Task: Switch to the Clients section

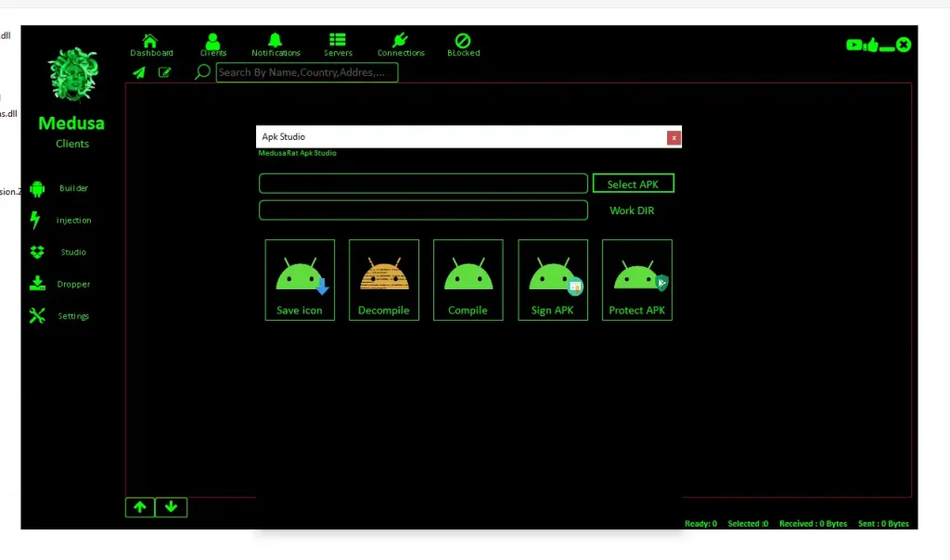Action: (x=212, y=42)
